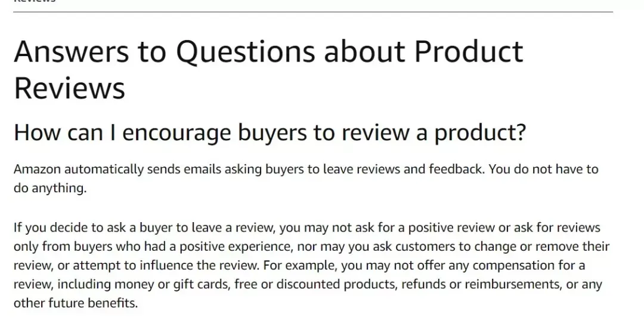Click the text 'do anything.'
Viewport: 644px width, 332px height.
pos(50,189)
